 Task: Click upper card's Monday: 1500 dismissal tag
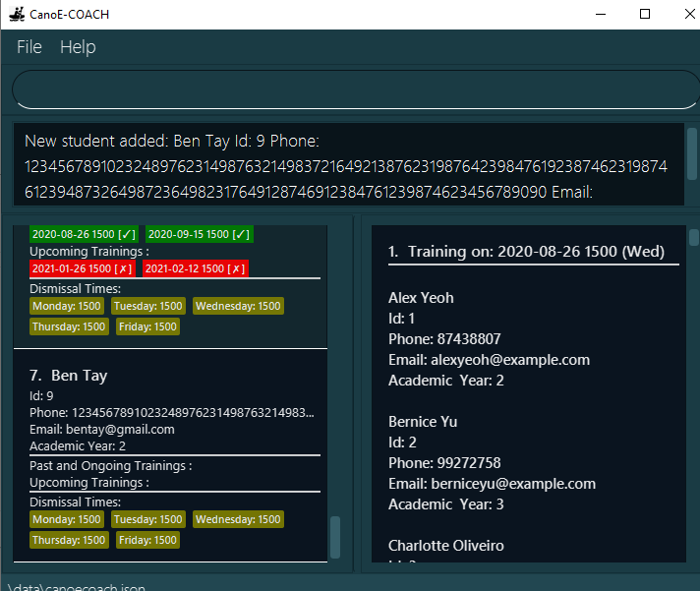tap(67, 306)
